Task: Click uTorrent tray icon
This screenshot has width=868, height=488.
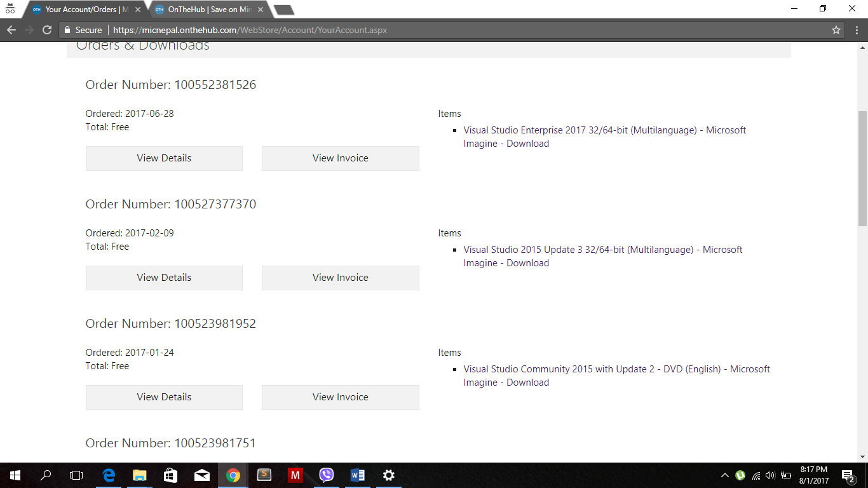Action: tap(740, 475)
